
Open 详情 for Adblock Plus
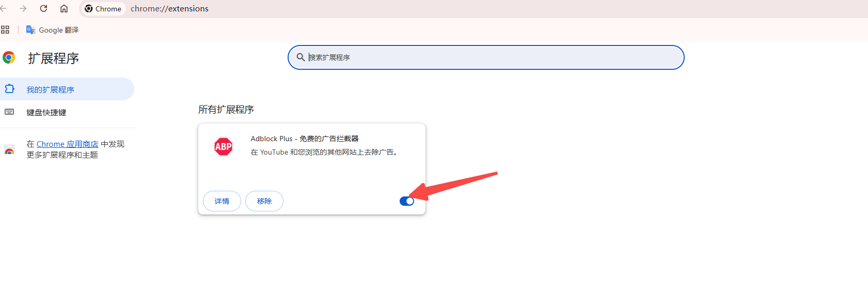(x=222, y=201)
